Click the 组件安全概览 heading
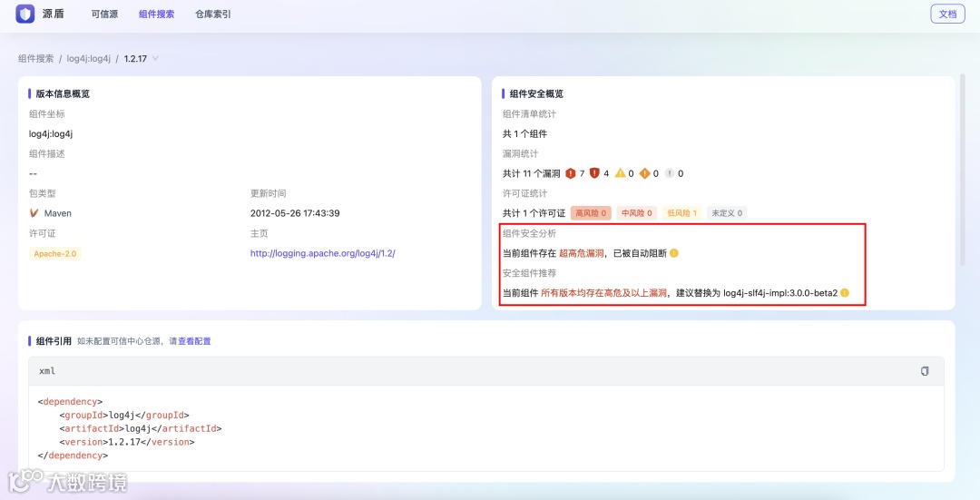Image resolution: width=980 pixels, height=500 pixels. [x=536, y=93]
